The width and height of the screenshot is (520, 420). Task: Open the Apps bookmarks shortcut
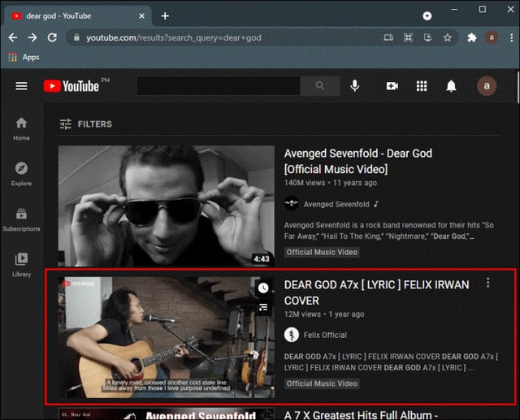pyautogui.click(x=24, y=58)
